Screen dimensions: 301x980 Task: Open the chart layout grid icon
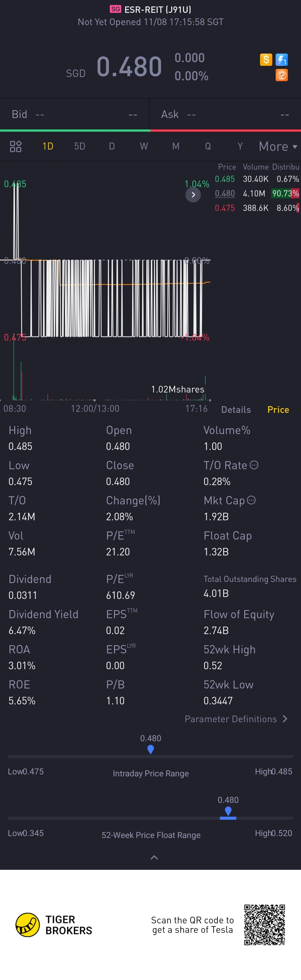[16, 146]
